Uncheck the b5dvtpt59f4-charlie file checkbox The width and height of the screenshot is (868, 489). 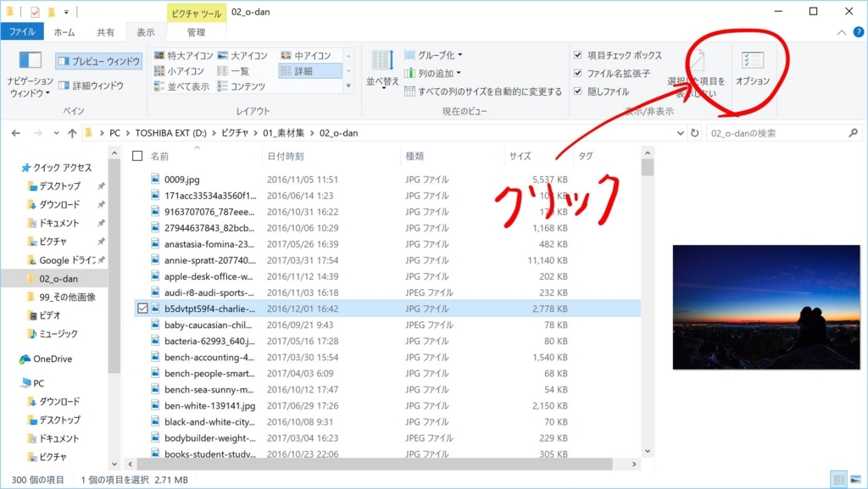142,308
